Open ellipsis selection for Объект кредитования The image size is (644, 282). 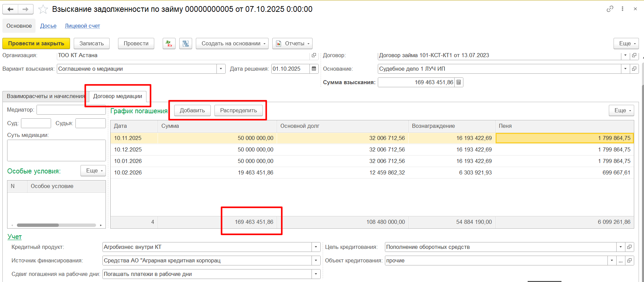pyautogui.click(x=620, y=260)
